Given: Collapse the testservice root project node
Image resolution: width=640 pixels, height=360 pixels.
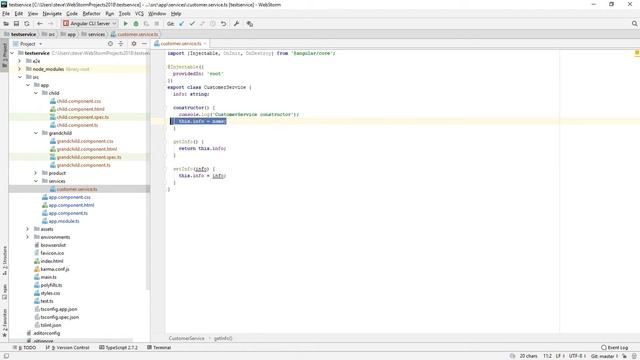Looking at the screenshot, I should [12, 53].
